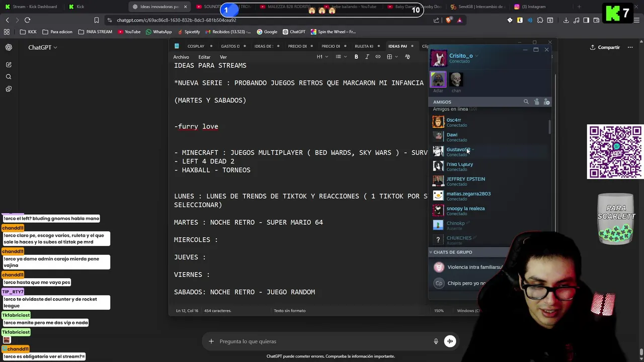Click ChatGPT microphone dictation icon

(436, 341)
